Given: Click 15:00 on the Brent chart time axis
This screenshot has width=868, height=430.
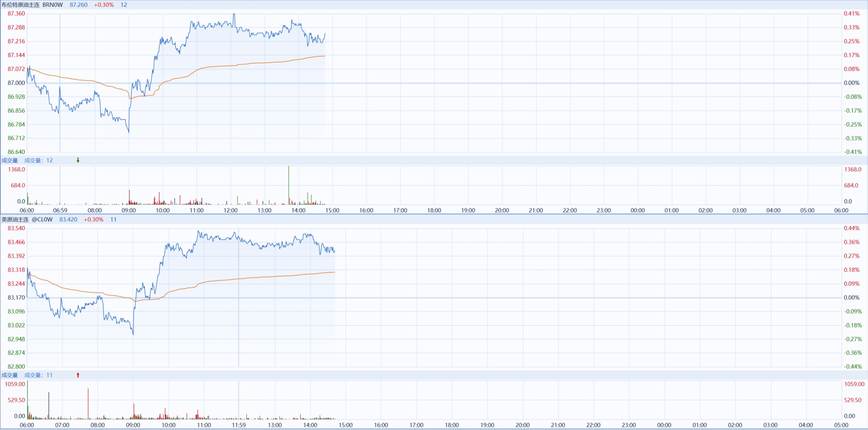Looking at the screenshot, I should pyautogui.click(x=332, y=211).
